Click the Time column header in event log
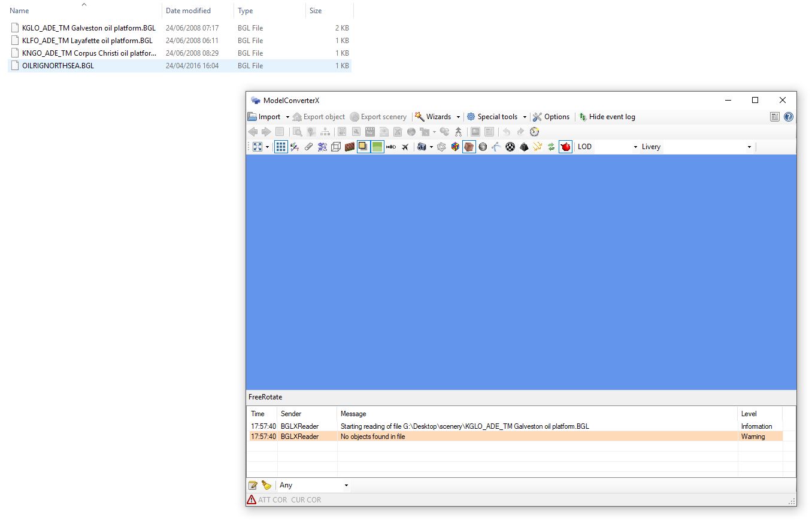The image size is (812, 521). point(262,413)
